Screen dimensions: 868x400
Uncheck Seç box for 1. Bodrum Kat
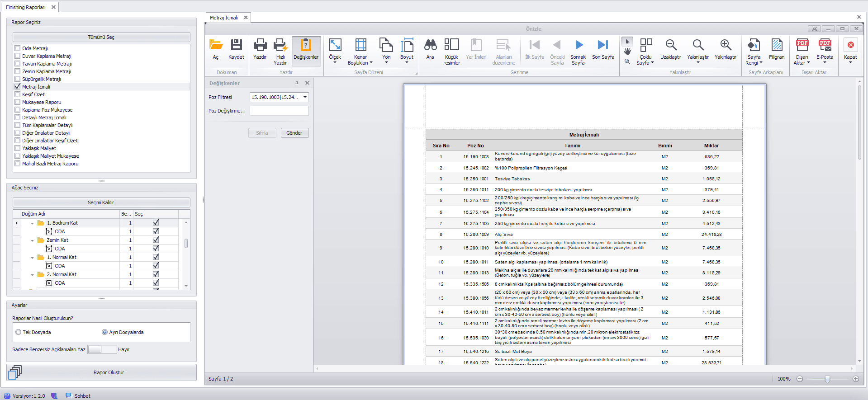point(156,222)
